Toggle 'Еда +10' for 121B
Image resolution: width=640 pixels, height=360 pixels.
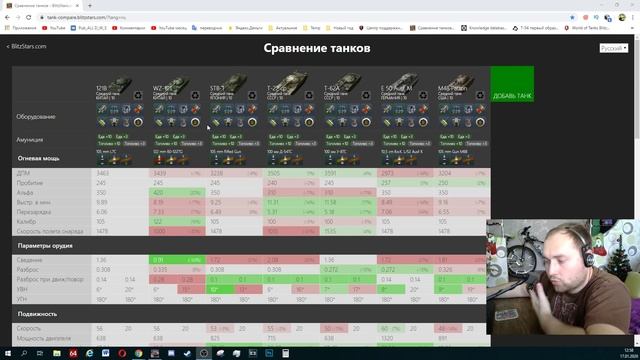point(105,137)
